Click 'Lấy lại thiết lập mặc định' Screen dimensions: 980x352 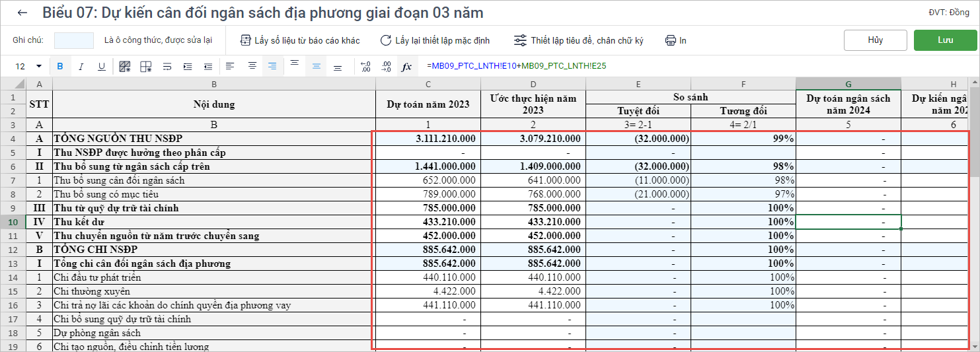[x=435, y=40]
